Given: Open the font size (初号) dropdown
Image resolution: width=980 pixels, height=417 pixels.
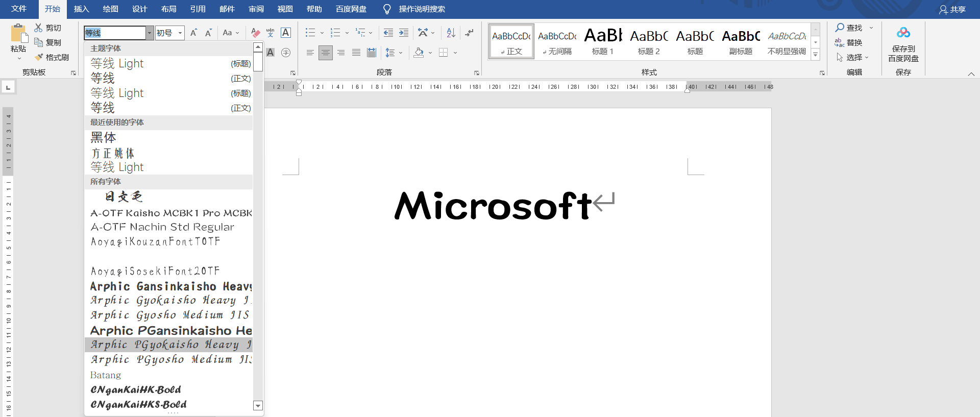Looking at the screenshot, I should (x=180, y=33).
